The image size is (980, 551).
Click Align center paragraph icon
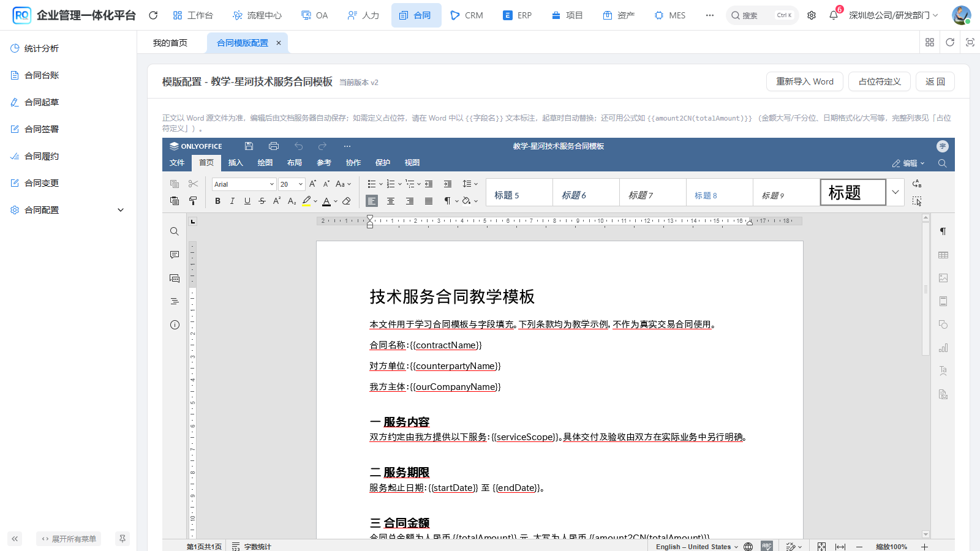click(x=391, y=201)
